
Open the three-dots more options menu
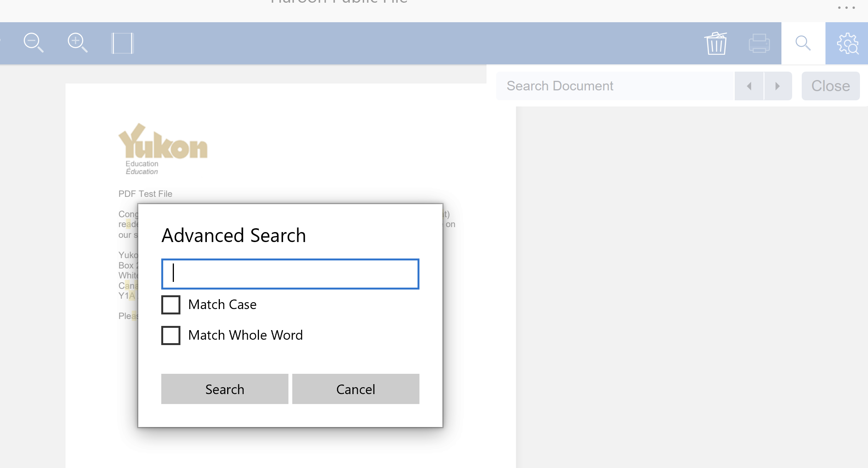[x=846, y=8]
